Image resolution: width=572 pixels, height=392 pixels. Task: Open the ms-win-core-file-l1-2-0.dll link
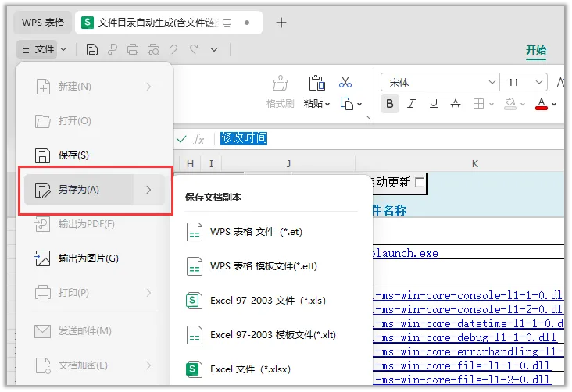[x=462, y=380]
